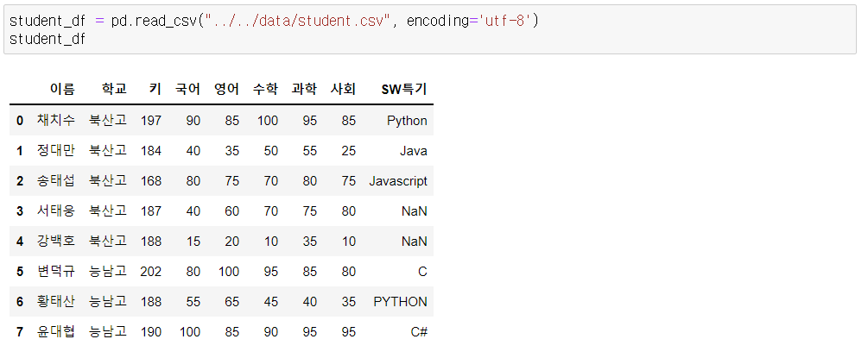Click the name cell 변덕규
The image size is (868, 358).
click(56, 271)
